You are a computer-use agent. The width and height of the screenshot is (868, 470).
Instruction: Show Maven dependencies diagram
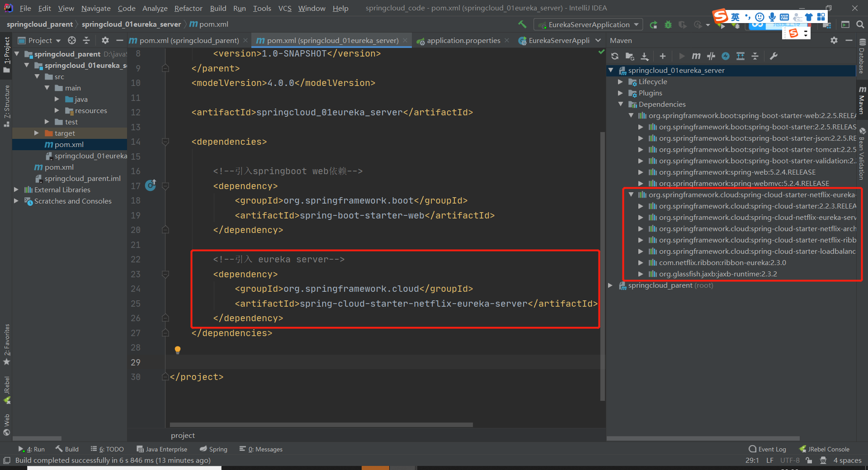click(x=741, y=56)
